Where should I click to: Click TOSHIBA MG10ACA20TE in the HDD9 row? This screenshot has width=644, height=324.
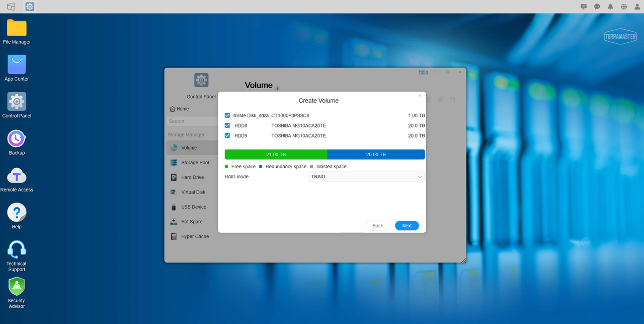coord(298,136)
